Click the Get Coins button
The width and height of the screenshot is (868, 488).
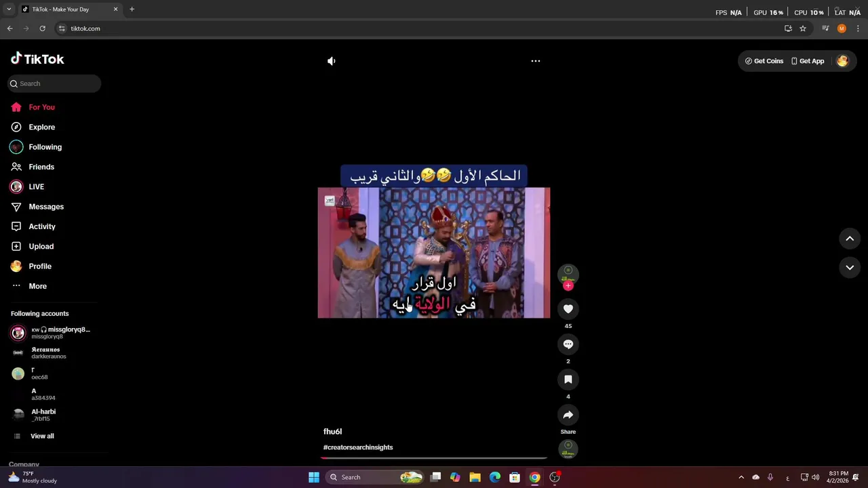pos(764,61)
